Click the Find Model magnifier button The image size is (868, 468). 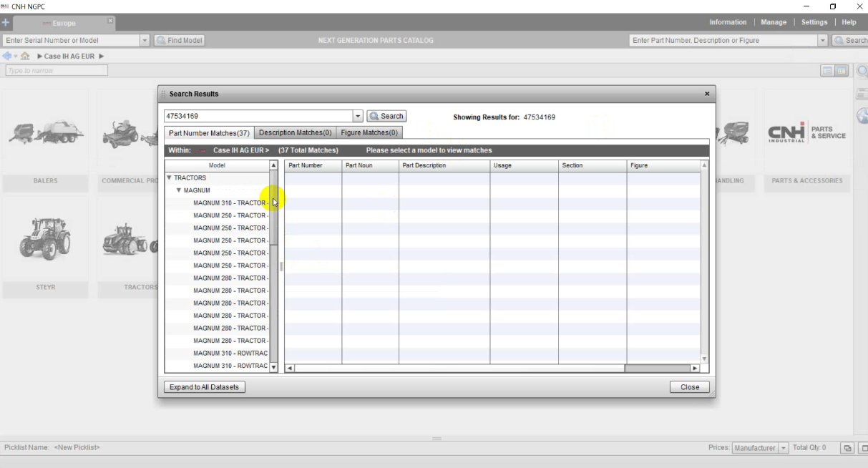click(x=180, y=40)
